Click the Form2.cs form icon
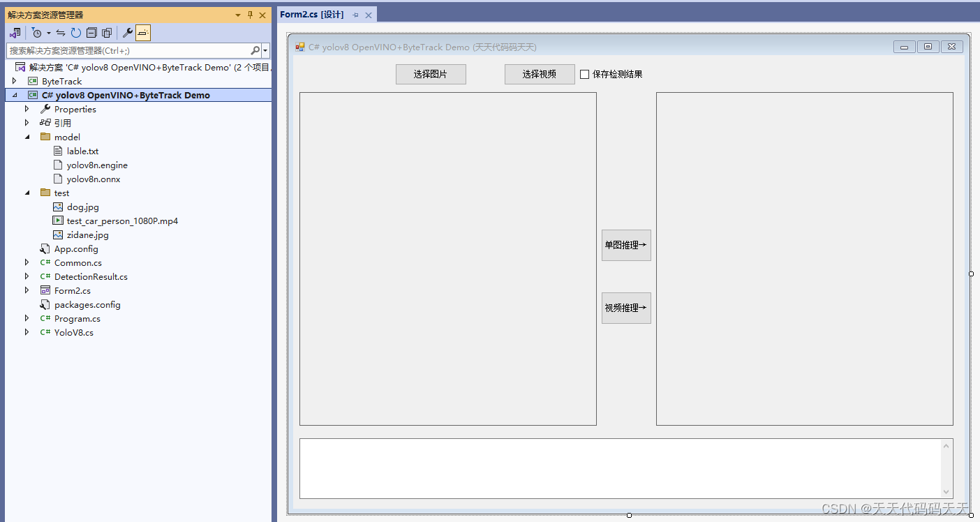 [45, 290]
